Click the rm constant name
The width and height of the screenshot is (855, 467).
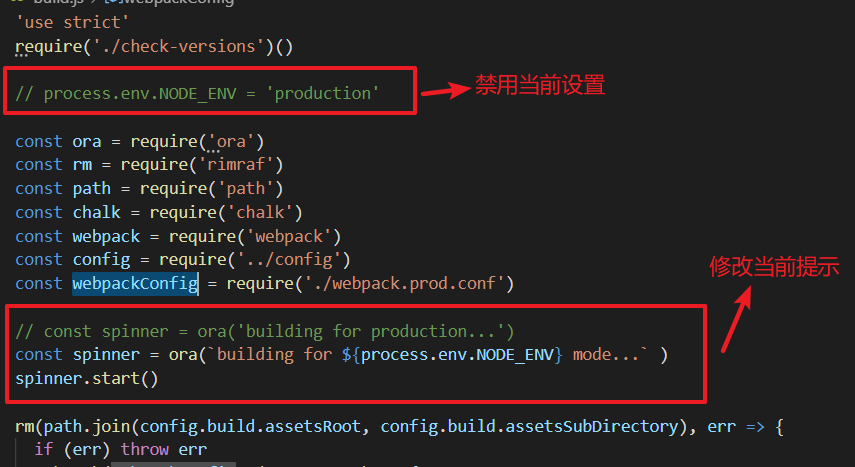[81, 164]
